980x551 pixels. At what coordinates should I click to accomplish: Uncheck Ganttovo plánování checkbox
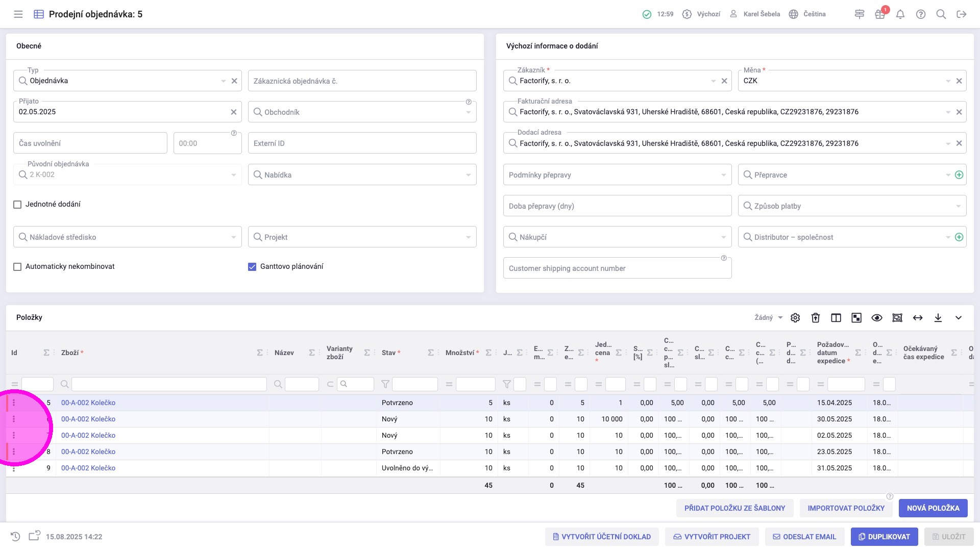[x=252, y=267]
